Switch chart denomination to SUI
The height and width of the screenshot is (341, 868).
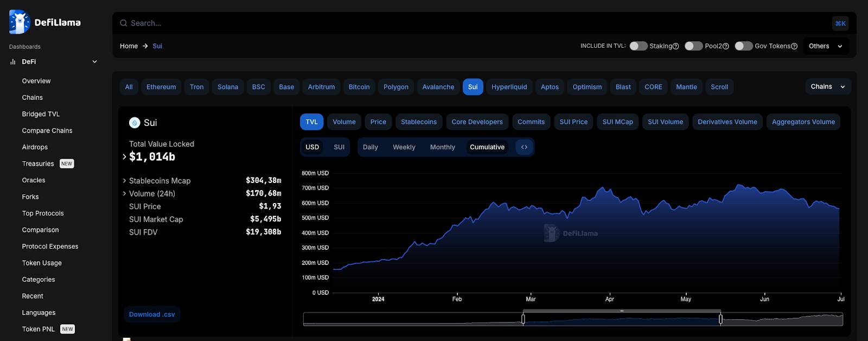click(339, 147)
